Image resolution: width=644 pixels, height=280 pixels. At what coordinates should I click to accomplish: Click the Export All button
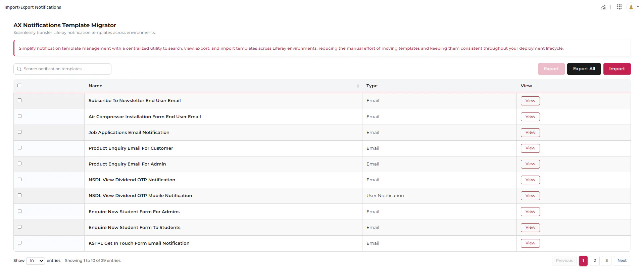[584, 69]
